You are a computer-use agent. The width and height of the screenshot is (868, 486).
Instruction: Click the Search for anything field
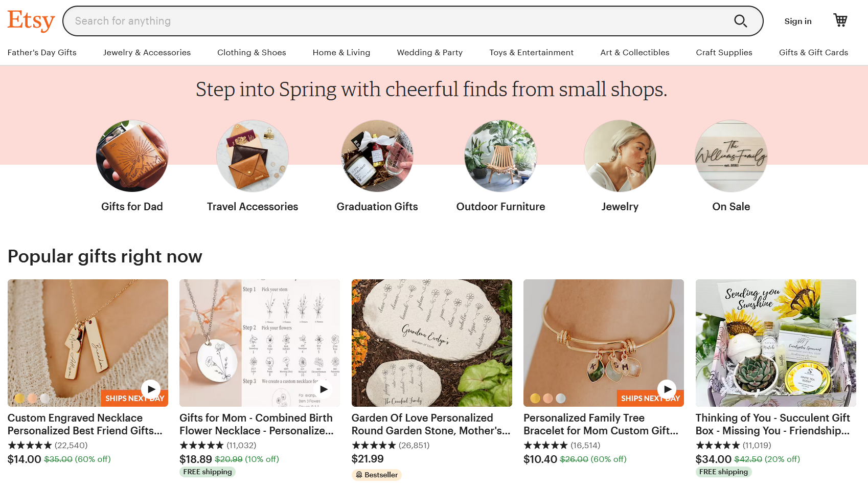[x=358, y=21]
